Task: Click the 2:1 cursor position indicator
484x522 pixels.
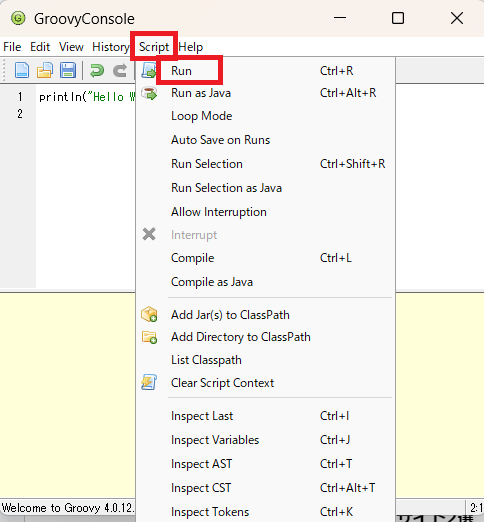Action: (x=477, y=508)
